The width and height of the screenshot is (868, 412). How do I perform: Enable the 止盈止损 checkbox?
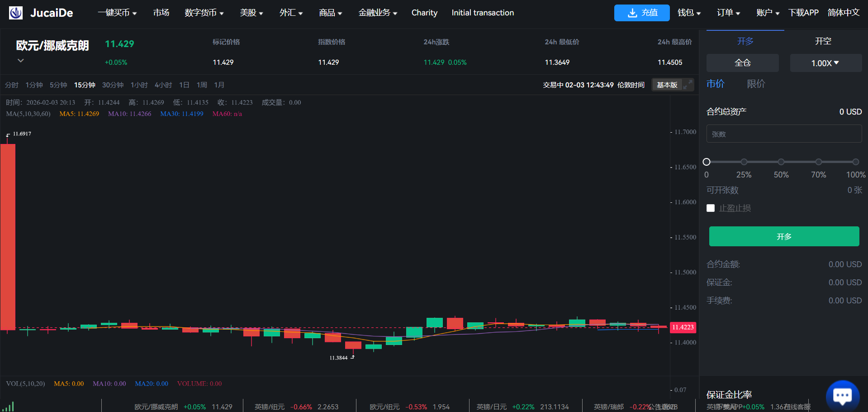tap(711, 208)
